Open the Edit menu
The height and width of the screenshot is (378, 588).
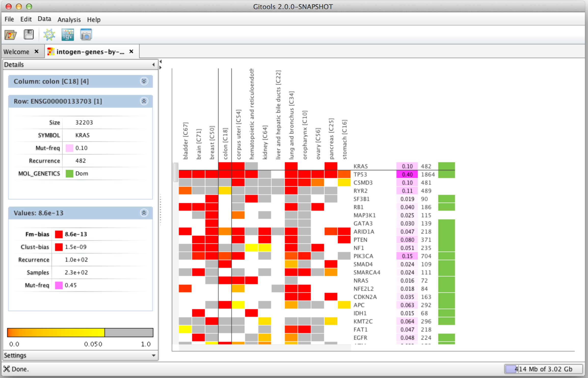26,19
